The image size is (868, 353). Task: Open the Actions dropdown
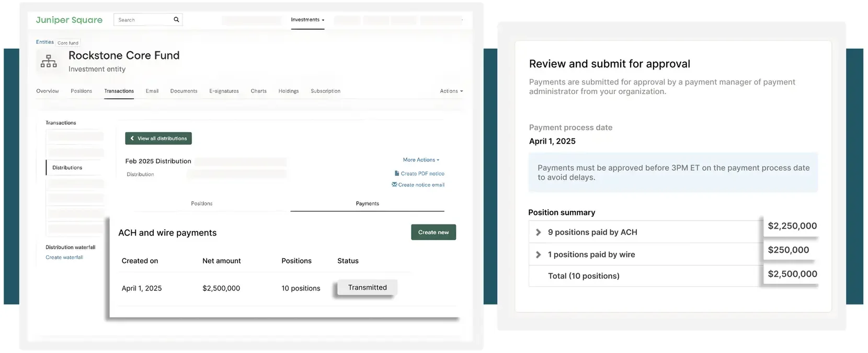[451, 91]
